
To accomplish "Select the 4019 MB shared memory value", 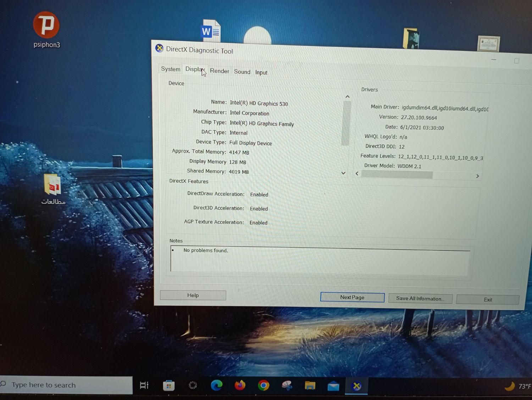I will click(239, 172).
